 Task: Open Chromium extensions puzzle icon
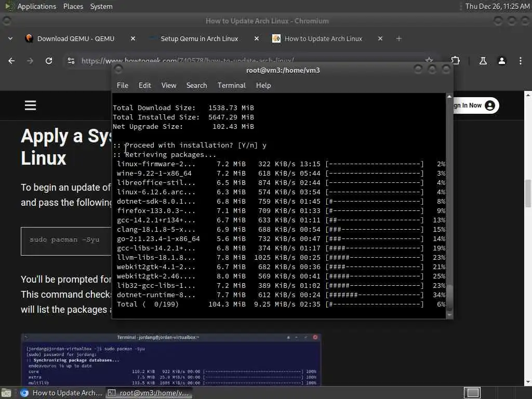click(455, 61)
